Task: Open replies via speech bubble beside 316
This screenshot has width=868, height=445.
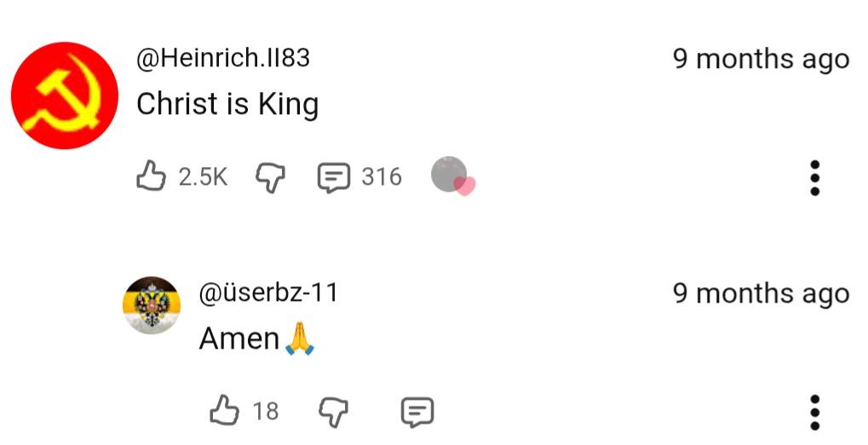Action: (x=334, y=177)
